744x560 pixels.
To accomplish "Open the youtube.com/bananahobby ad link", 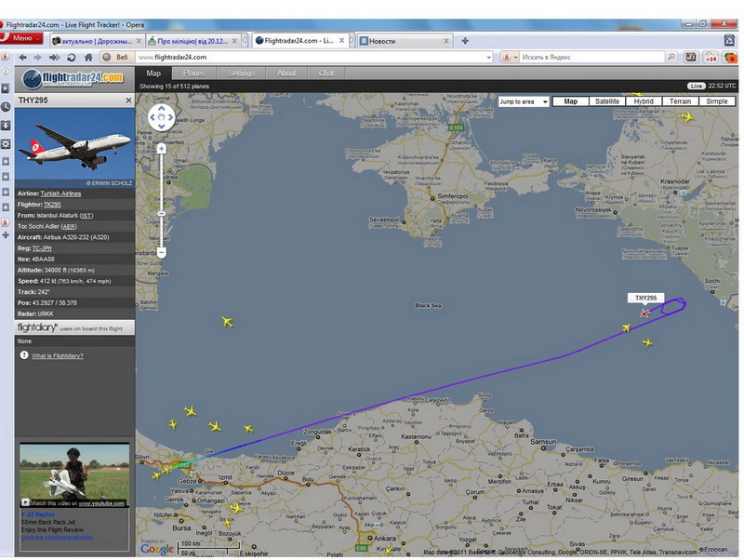I will [x=57, y=538].
